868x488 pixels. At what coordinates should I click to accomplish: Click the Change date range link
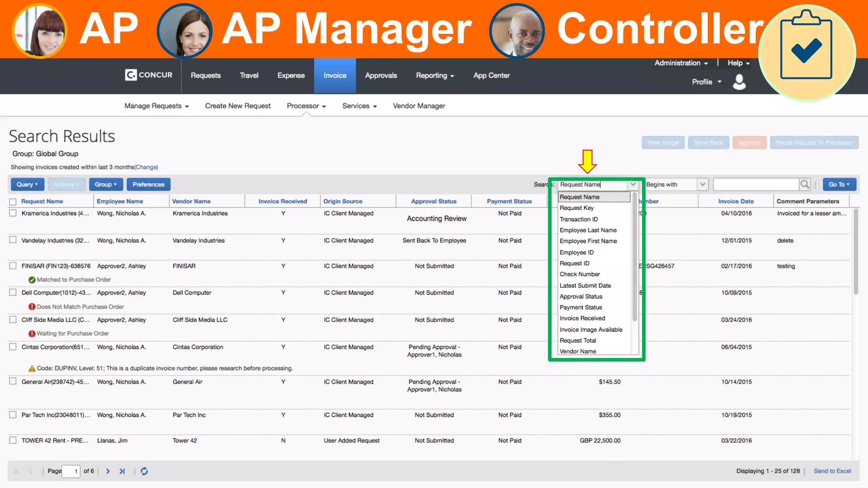pos(146,167)
